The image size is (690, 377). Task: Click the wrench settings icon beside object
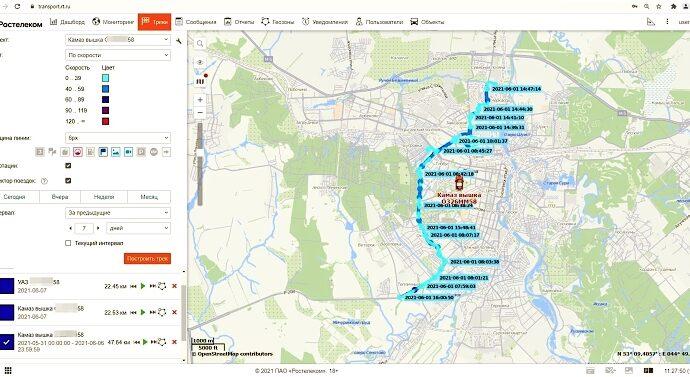[x=179, y=40]
